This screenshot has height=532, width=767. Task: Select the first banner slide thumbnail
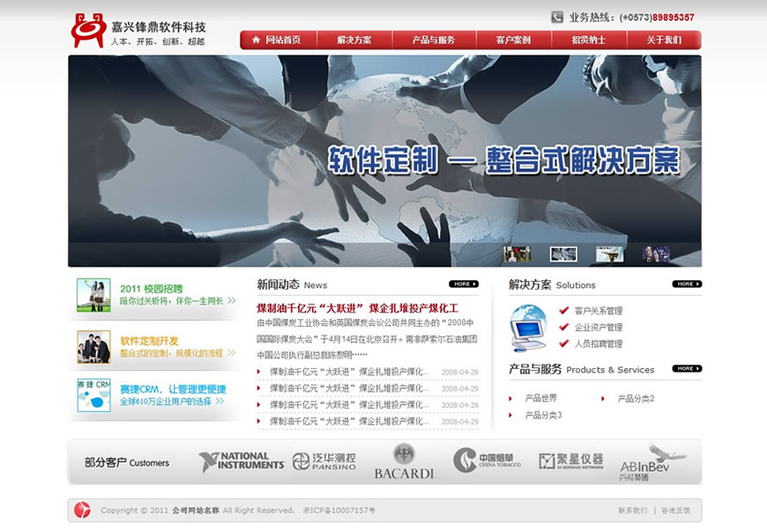click(x=517, y=255)
